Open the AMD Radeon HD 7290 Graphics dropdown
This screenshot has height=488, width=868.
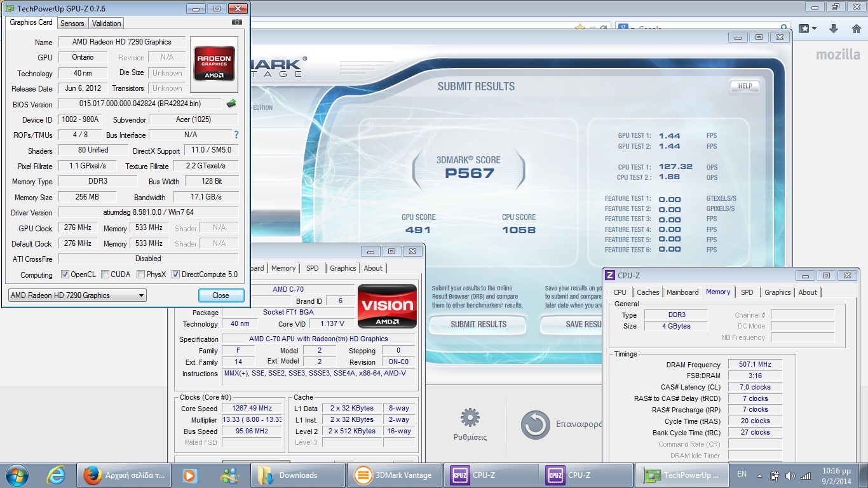[77, 295]
